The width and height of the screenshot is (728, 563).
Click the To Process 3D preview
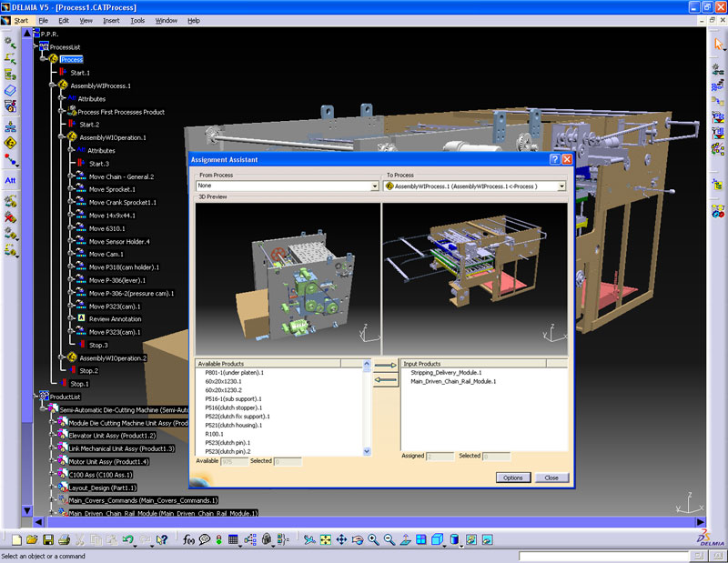click(x=475, y=279)
